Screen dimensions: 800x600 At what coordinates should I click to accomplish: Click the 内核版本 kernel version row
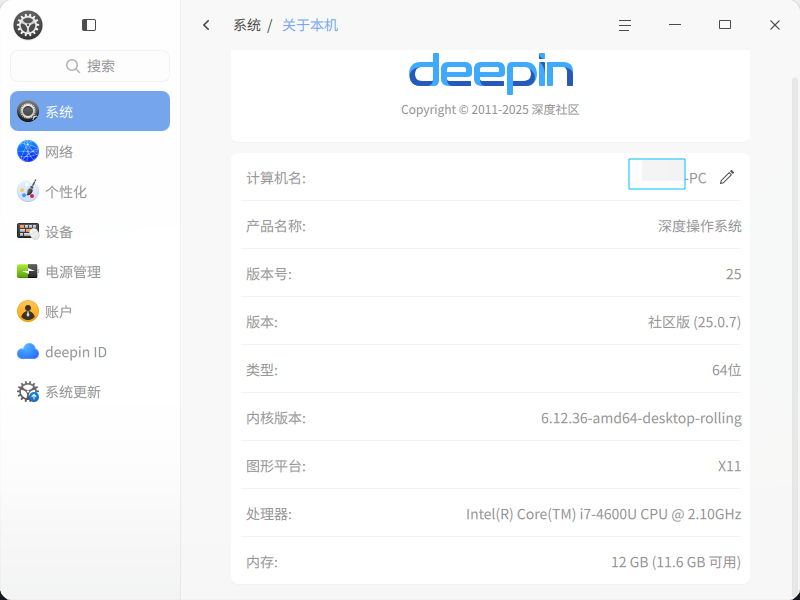click(490, 418)
